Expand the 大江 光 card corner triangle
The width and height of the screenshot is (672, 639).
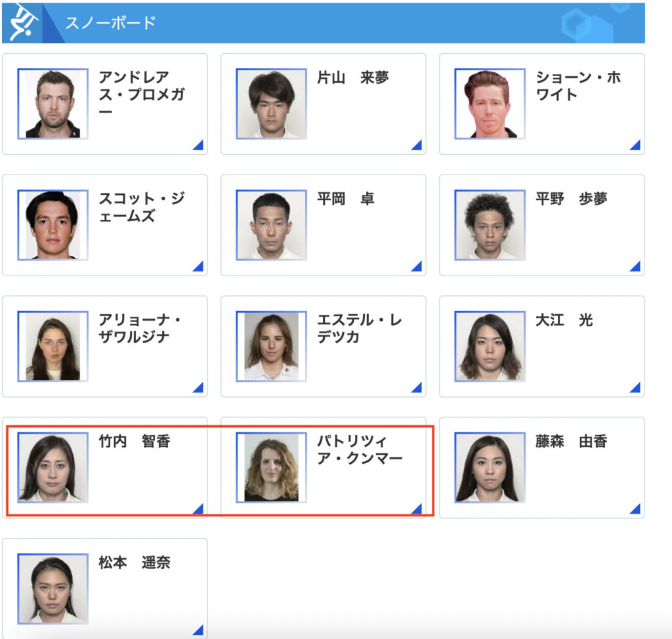coord(635,388)
